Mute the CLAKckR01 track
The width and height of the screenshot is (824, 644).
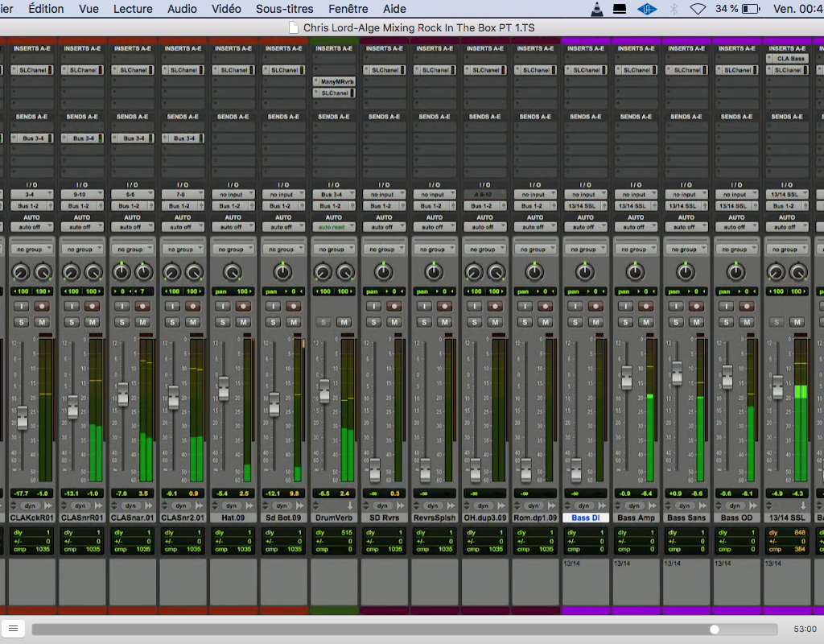(x=43, y=322)
